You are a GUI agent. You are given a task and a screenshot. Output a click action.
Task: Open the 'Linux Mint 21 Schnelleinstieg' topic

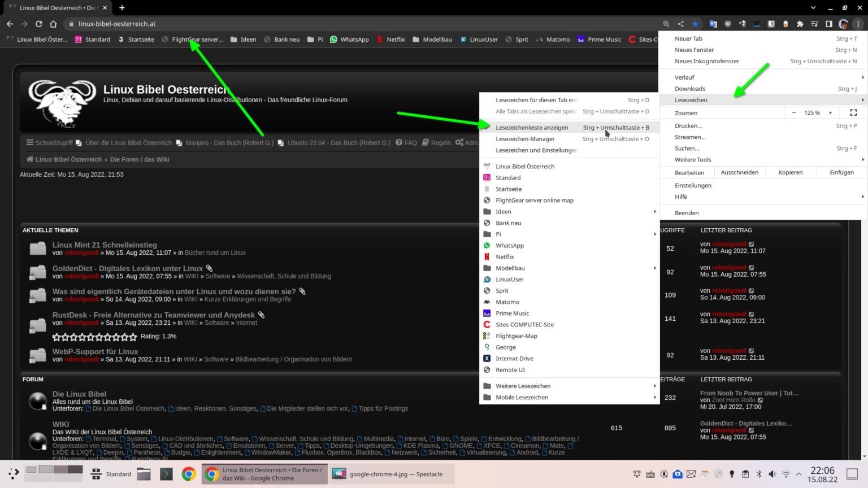[x=104, y=245]
